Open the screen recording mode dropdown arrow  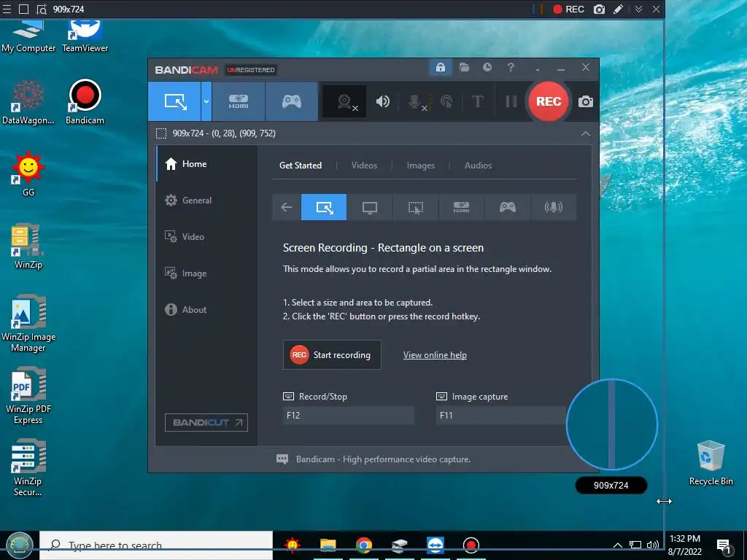[x=206, y=101]
